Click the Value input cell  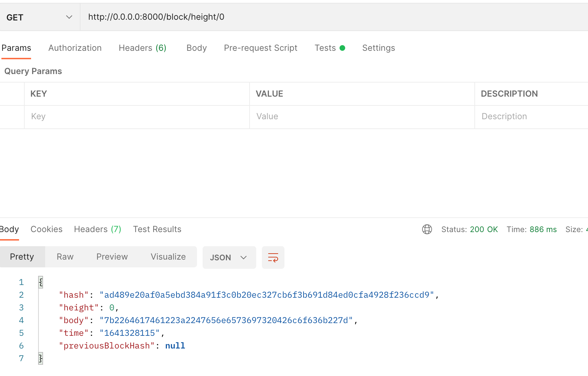coord(362,117)
